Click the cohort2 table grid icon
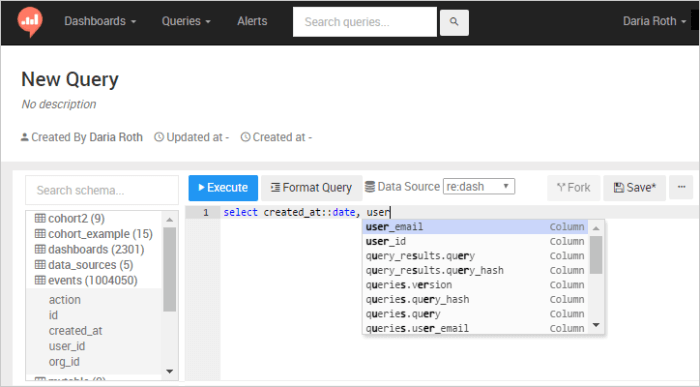Viewport: 700px width, 387px height. pyautogui.click(x=40, y=218)
